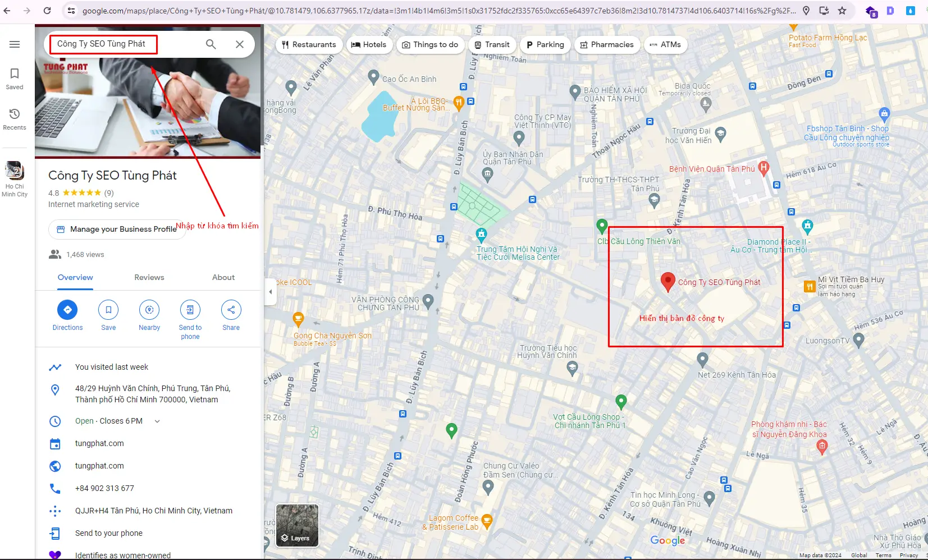Screen dimensions: 928x560
Task: Clear the search with the X icon
Action: [x=240, y=44]
